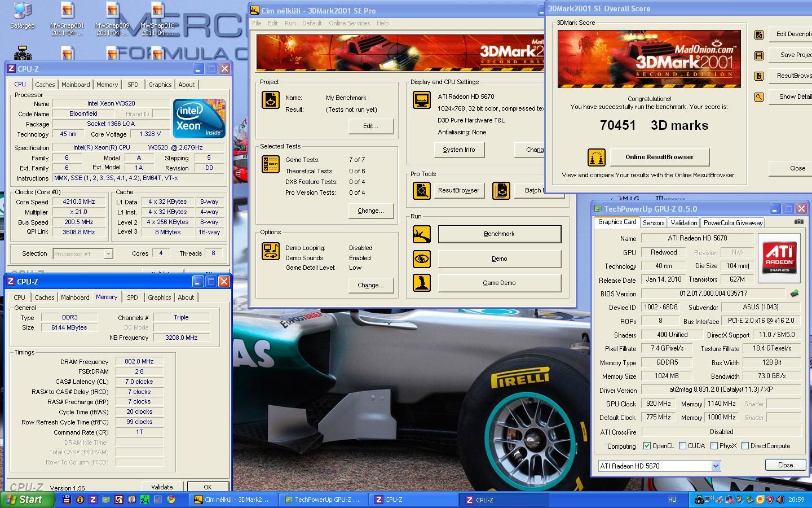Switch to the Validation tab in GPU-Z
Viewport: 812px width, 508px height.
684,223
